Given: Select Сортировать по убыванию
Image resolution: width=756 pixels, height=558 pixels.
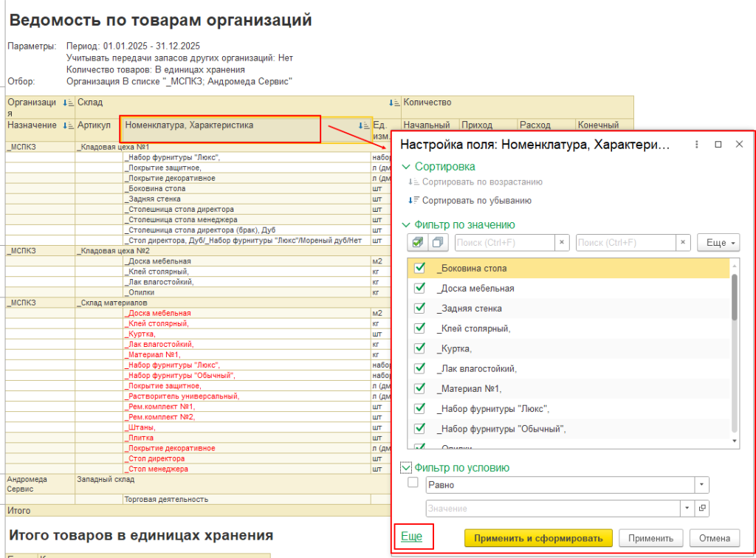Looking at the screenshot, I should click(475, 200).
